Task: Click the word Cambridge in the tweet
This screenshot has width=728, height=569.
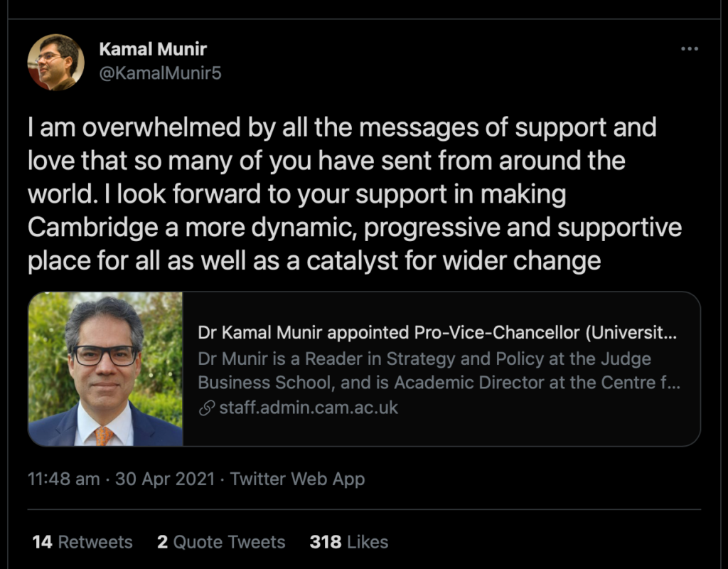Action: pos(93,228)
